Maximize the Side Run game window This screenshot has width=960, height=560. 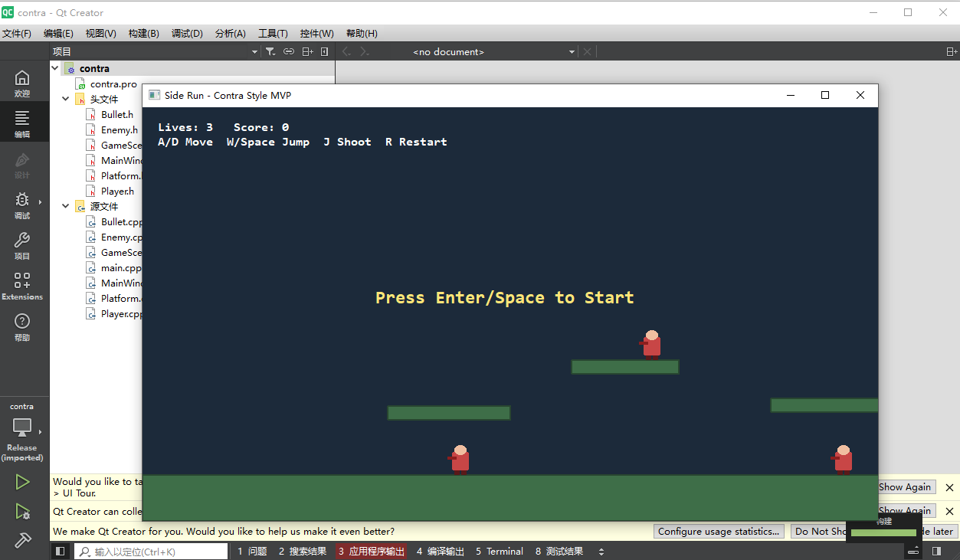825,95
